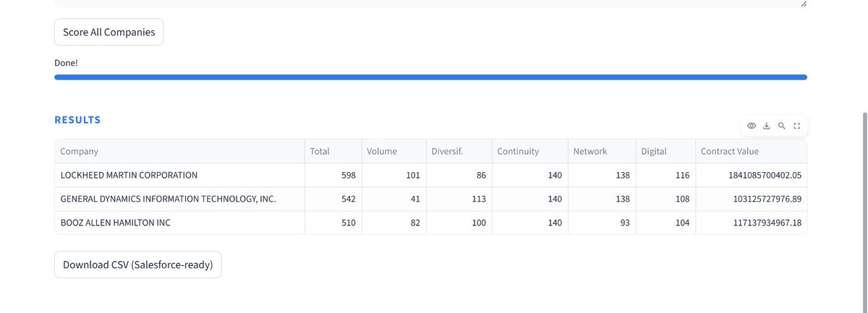Sort by the Contract Value column header

751,151
